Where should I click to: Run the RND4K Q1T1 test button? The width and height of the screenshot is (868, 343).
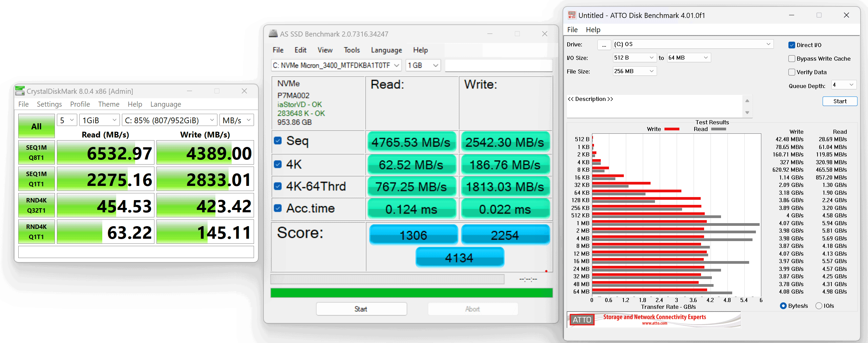(x=37, y=232)
